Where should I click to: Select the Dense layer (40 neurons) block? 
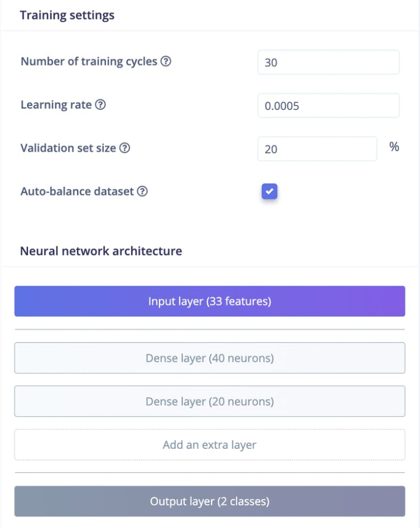coord(209,358)
